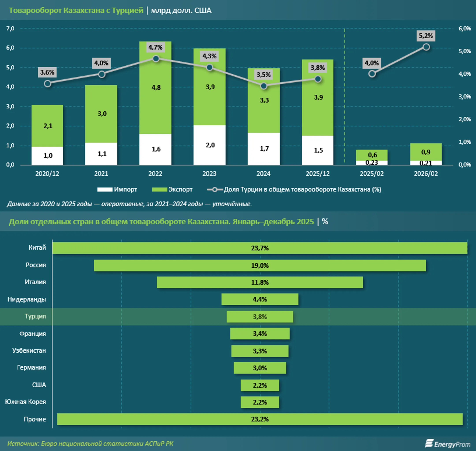The image size is (476, 451).
Task: Select the Россия country label
Action: click(36, 265)
